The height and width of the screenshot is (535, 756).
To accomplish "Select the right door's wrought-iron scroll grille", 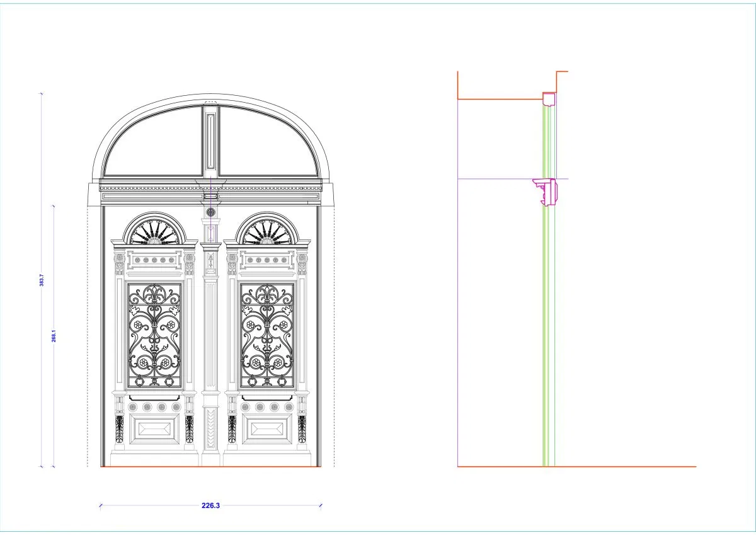I will pyautogui.click(x=267, y=335).
